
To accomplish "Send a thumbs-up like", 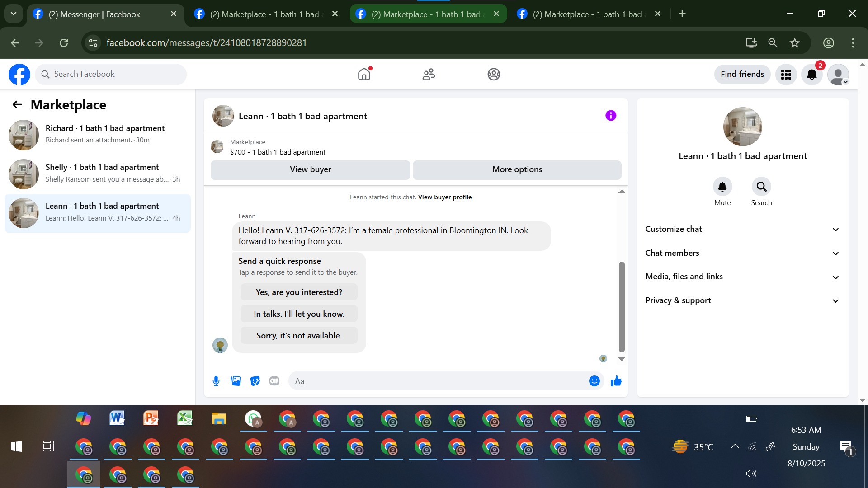I will 616,381.
